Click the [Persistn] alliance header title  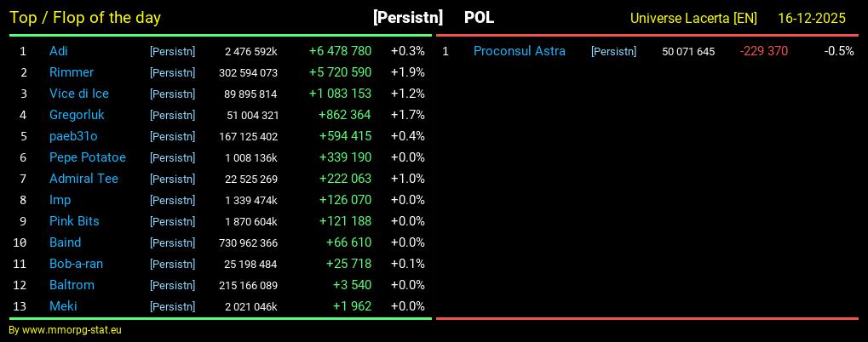pos(407,18)
